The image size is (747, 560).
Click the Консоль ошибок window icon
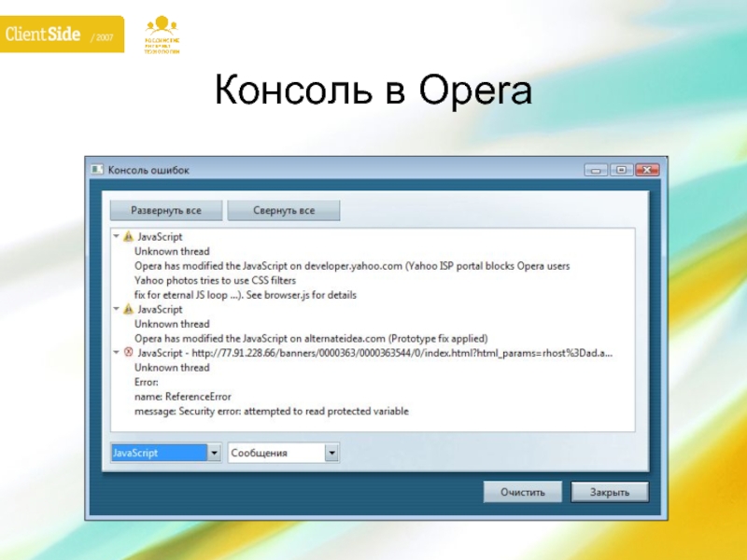[x=97, y=170]
